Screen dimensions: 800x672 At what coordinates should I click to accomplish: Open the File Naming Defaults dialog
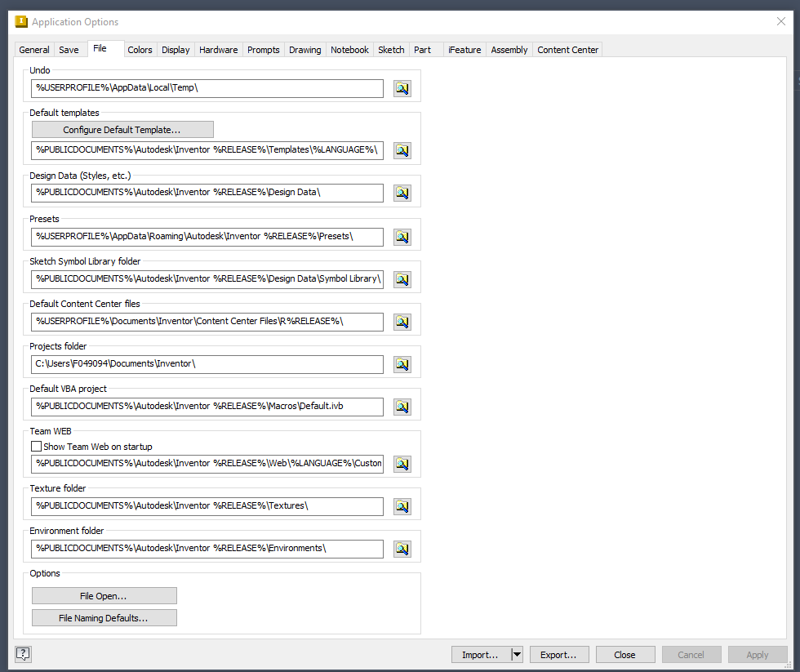pos(104,617)
